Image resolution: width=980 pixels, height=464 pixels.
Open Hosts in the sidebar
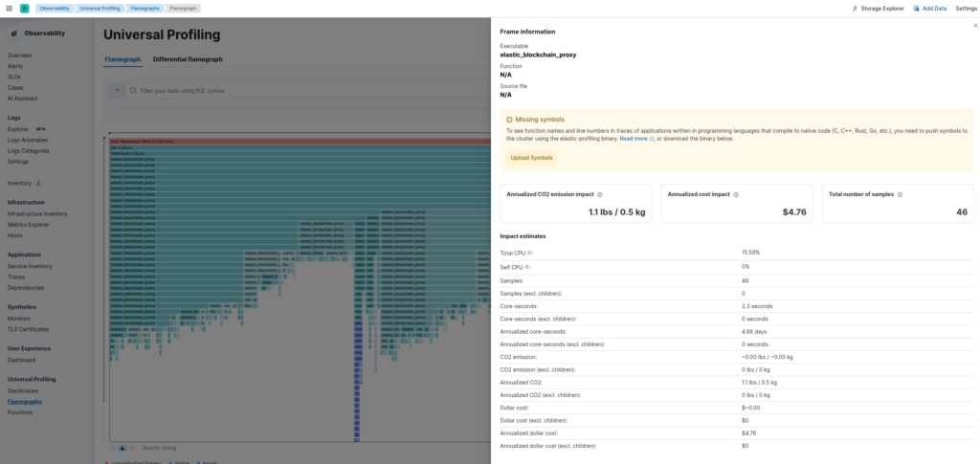[x=15, y=234]
